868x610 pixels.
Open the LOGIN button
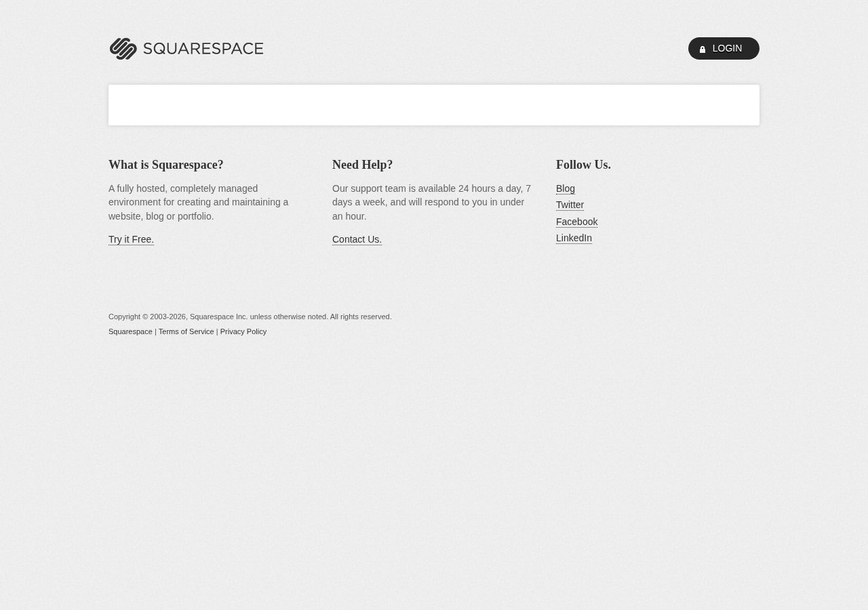[x=724, y=48]
